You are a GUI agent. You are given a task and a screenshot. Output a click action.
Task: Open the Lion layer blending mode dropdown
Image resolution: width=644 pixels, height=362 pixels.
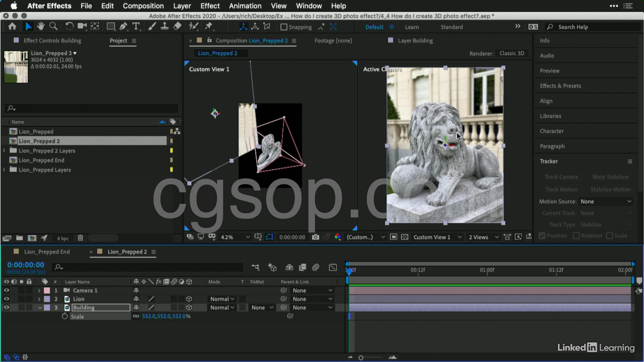point(222,299)
